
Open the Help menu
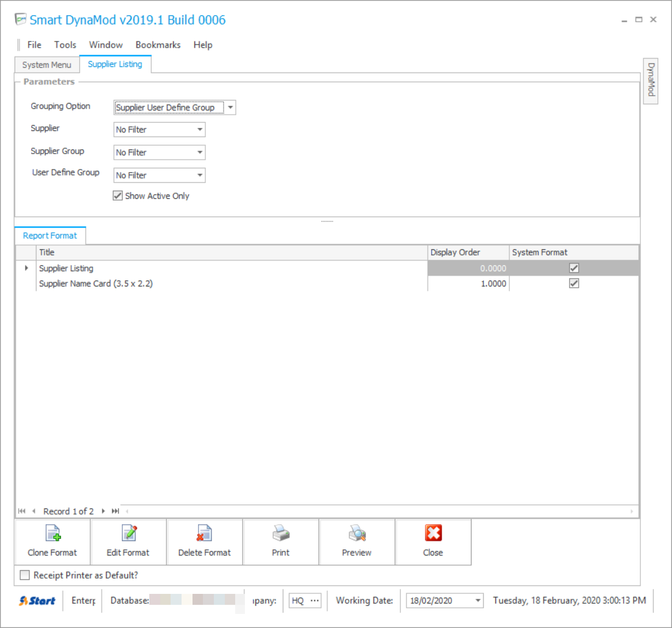203,45
